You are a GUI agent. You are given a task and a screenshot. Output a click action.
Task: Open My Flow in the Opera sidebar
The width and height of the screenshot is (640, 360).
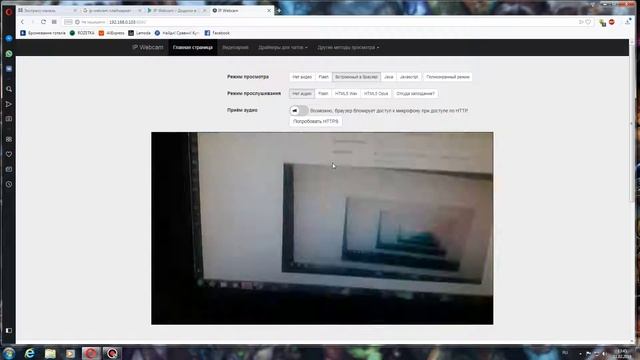9,104
